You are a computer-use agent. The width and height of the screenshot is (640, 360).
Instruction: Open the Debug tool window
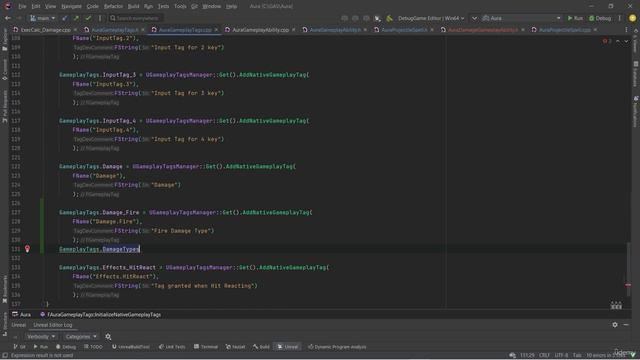66,347
